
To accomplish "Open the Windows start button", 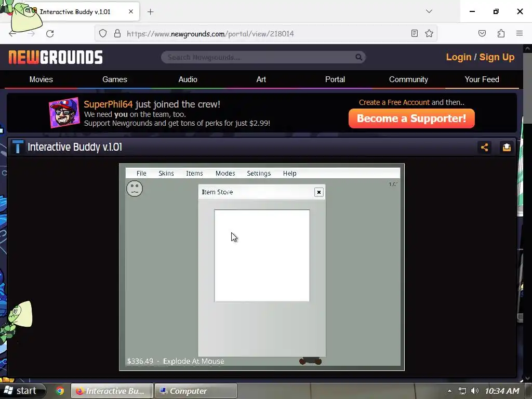I will tap(22, 391).
